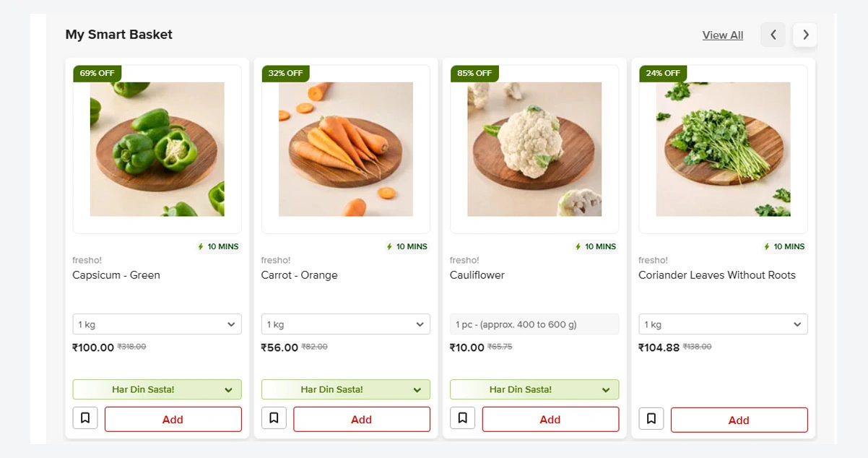Image resolution: width=868 pixels, height=458 pixels.
Task: Open Carrot 1 kg quantity dropdown
Action: coord(345,324)
